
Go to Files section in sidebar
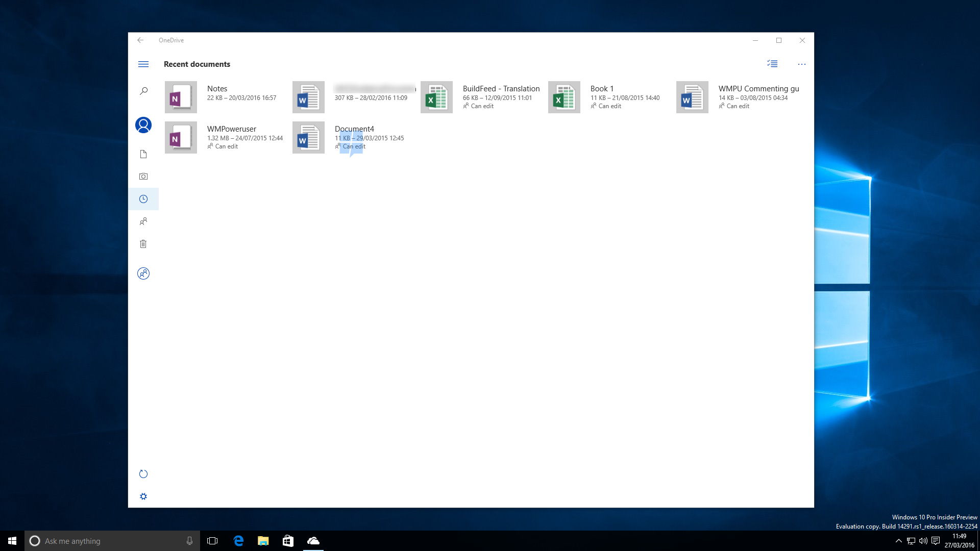point(143,154)
